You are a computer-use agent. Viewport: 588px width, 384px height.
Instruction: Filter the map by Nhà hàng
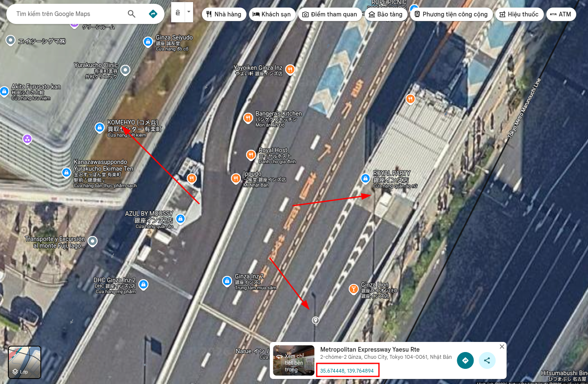(224, 14)
